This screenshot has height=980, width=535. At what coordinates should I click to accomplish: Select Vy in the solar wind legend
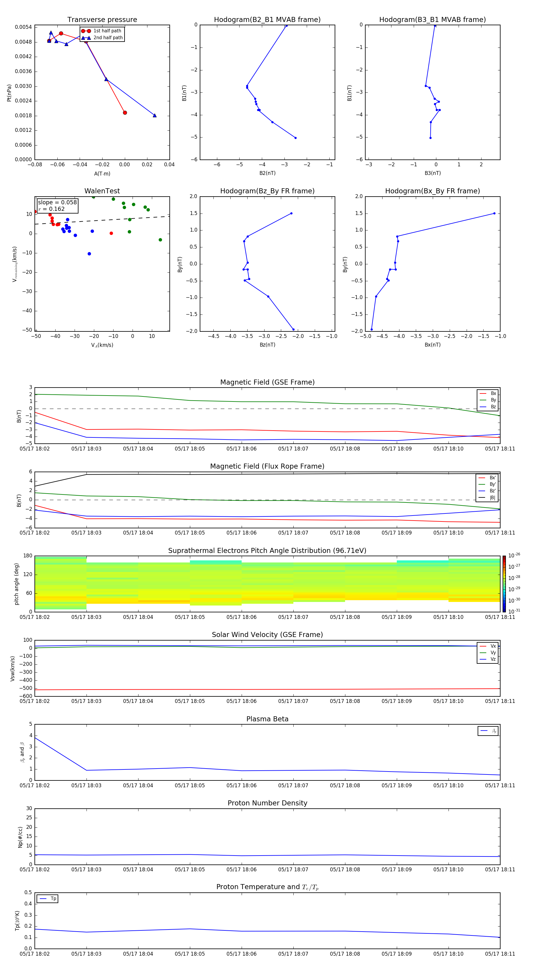[488, 652]
